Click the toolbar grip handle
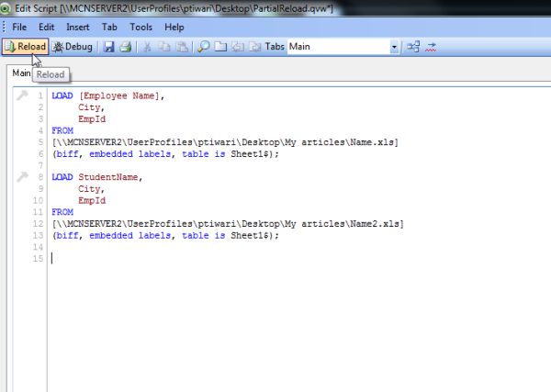This screenshot has height=392, width=551. (4, 27)
